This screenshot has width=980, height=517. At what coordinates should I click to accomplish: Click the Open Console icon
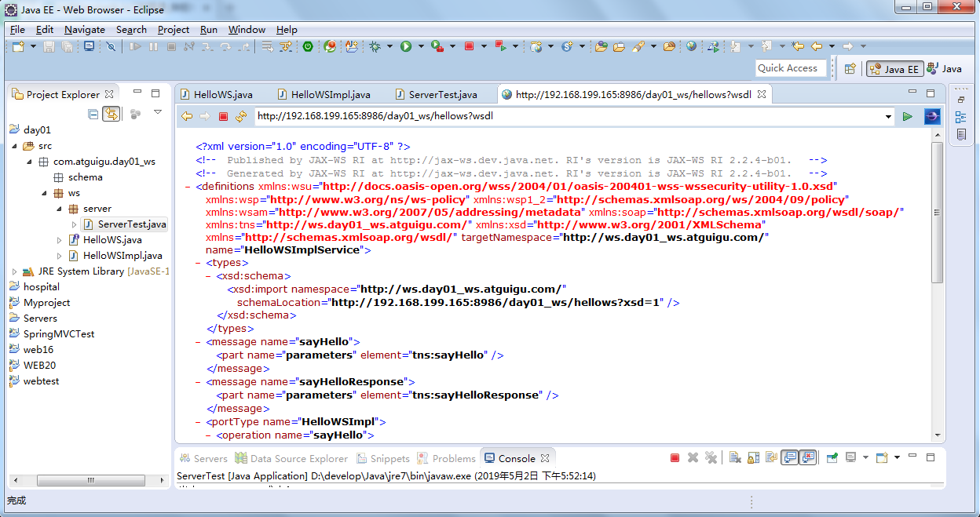(x=882, y=457)
